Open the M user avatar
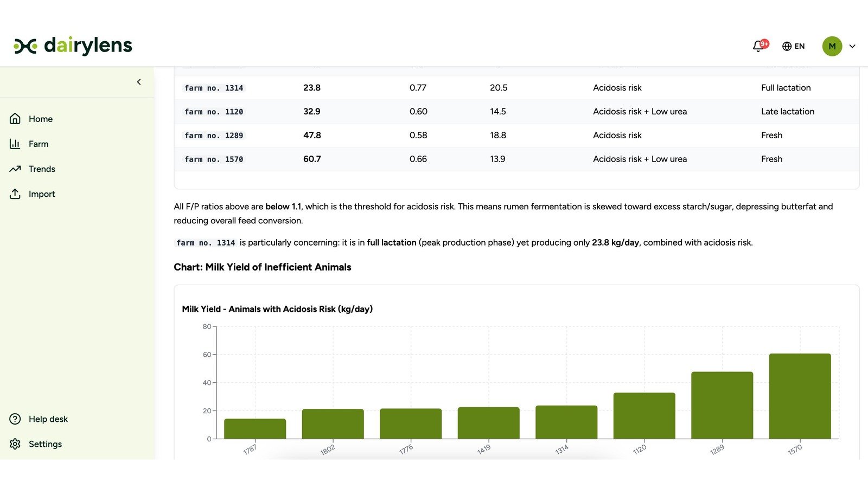 [832, 46]
